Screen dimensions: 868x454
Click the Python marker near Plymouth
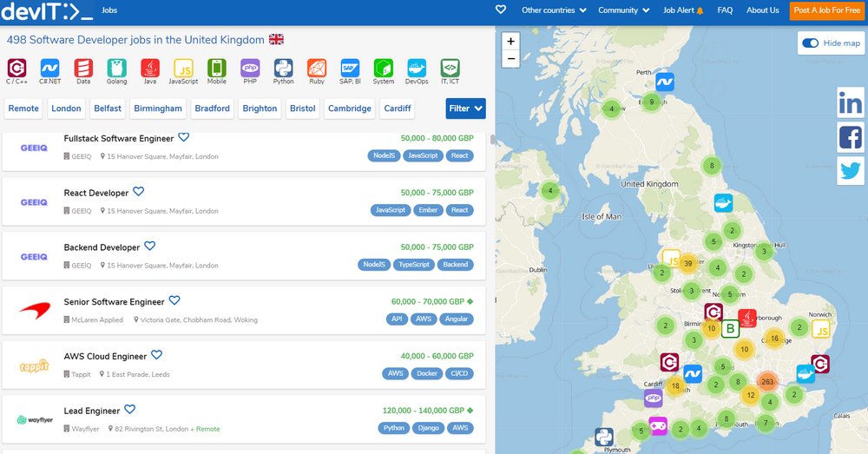click(x=604, y=437)
